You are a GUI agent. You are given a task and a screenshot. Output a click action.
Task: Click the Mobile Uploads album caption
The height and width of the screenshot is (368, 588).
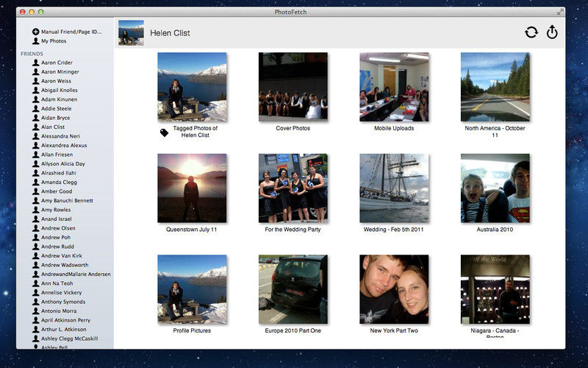coord(394,128)
